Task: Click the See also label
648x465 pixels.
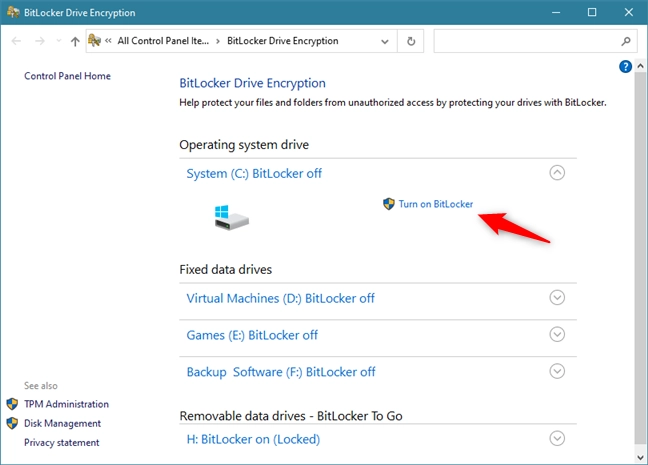Action: [40, 386]
